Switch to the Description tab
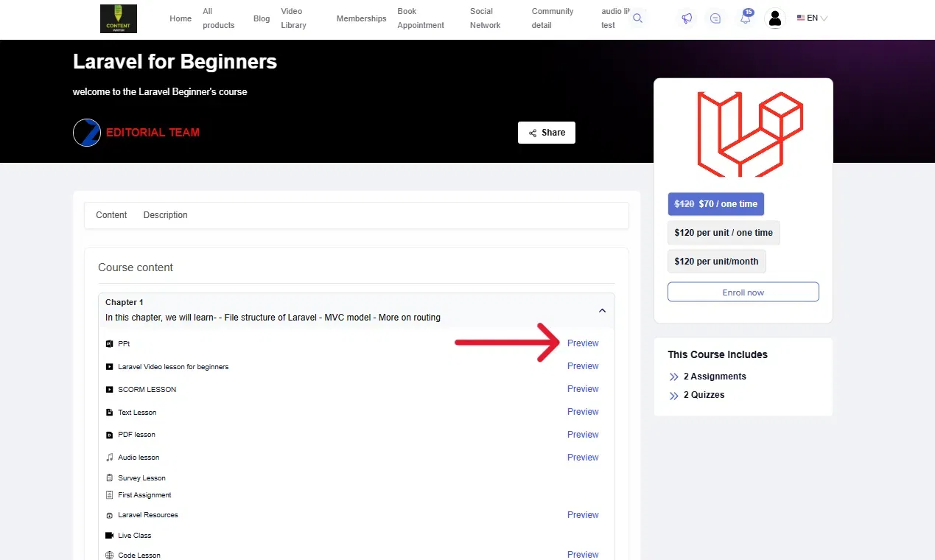This screenshot has width=935, height=560. click(165, 215)
